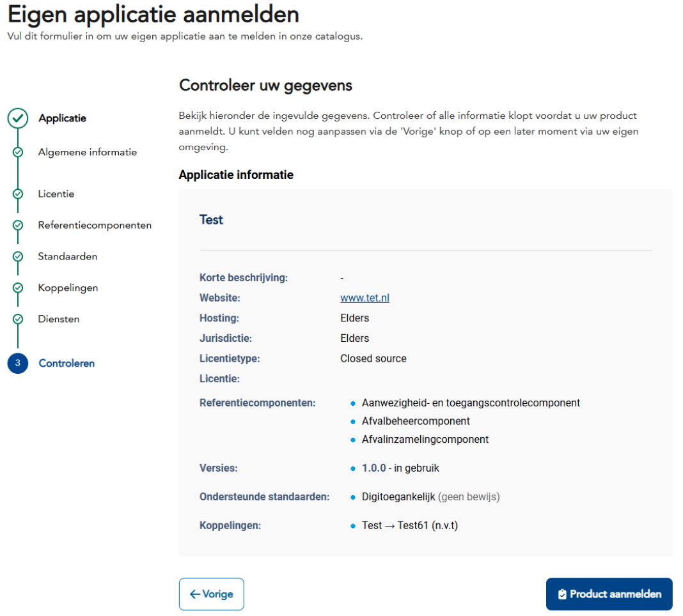Screen dimensions: 683x616
Task: Click the Applicatie step checkmark icon
Action: coord(18,118)
